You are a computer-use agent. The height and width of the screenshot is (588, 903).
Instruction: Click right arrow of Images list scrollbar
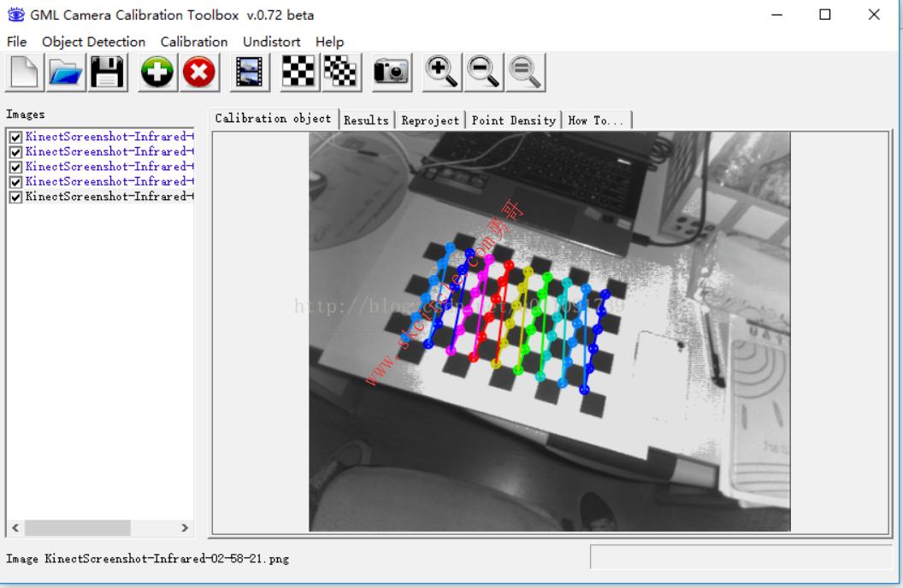pyautogui.click(x=185, y=527)
